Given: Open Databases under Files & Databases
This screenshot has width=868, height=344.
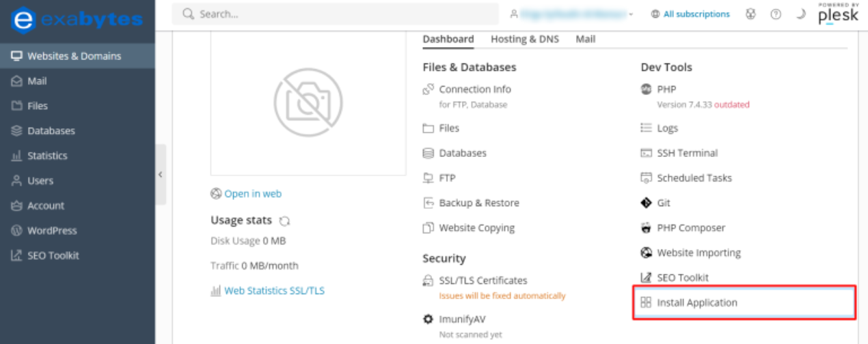Looking at the screenshot, I should (463, 153).
